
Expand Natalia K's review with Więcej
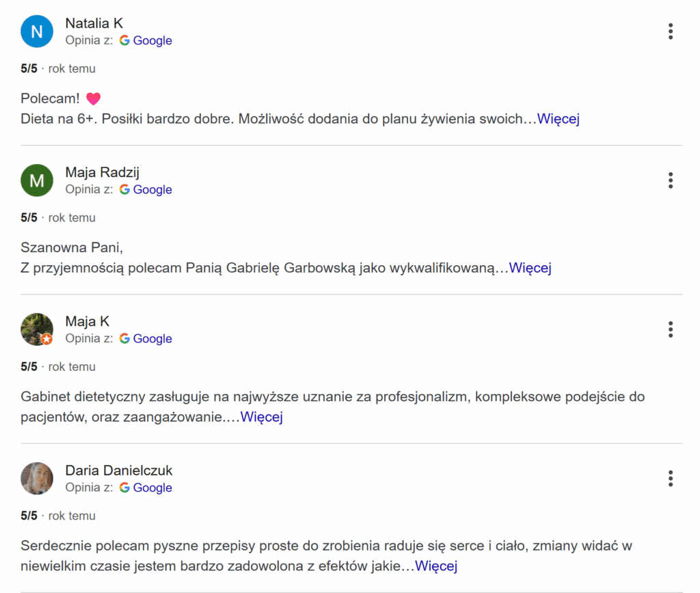click(x=558, y=119)
